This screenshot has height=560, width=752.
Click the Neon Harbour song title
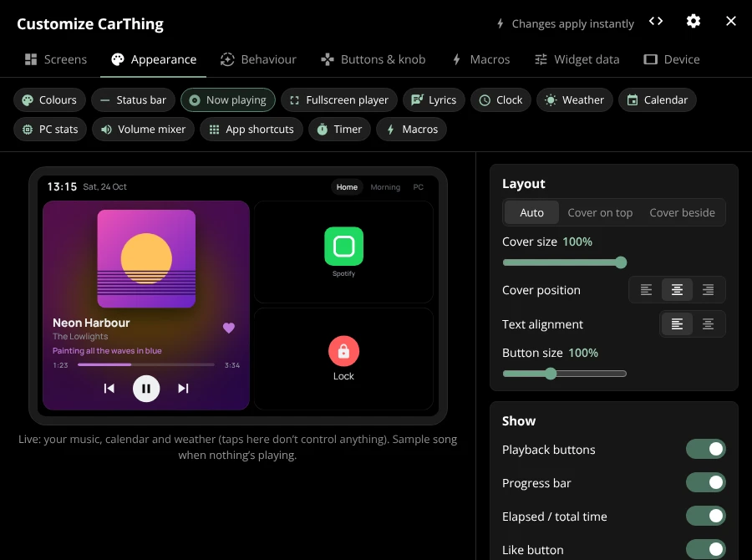[91, 323]
